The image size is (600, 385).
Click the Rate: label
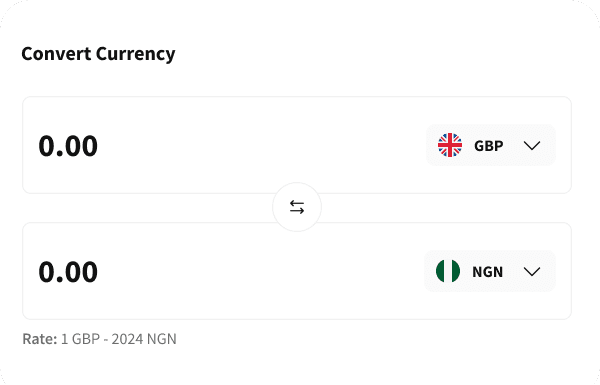point(40,339)
